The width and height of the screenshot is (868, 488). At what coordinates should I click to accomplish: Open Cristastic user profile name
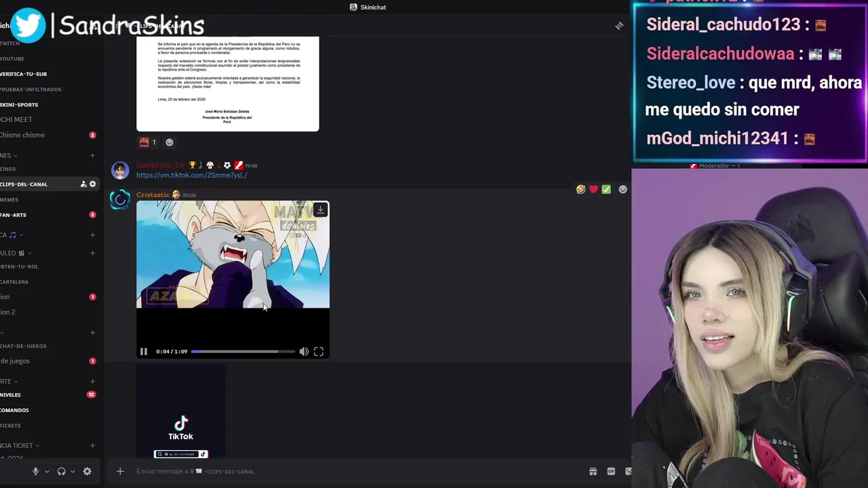[153, 195]
